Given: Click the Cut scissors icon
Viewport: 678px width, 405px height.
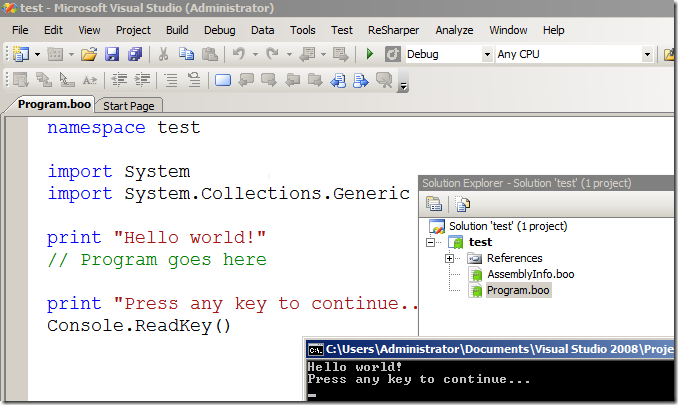Looking at the screenshot, I should [x=163, y=54].
